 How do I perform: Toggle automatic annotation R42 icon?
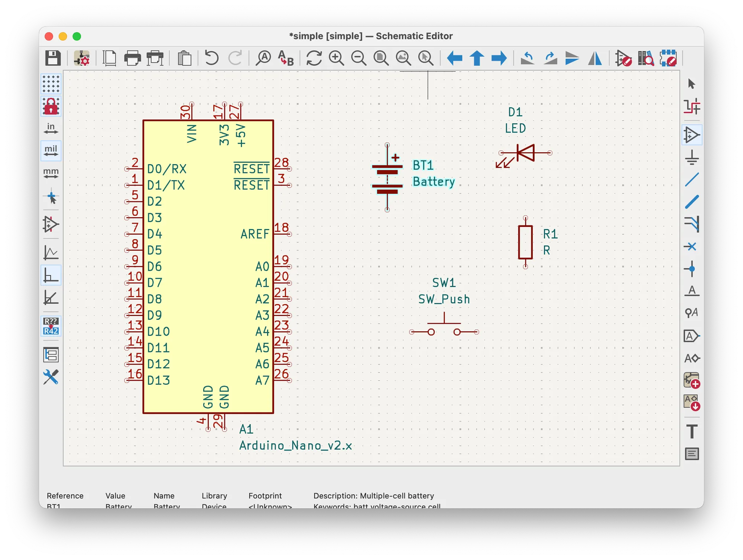point(51,326)
